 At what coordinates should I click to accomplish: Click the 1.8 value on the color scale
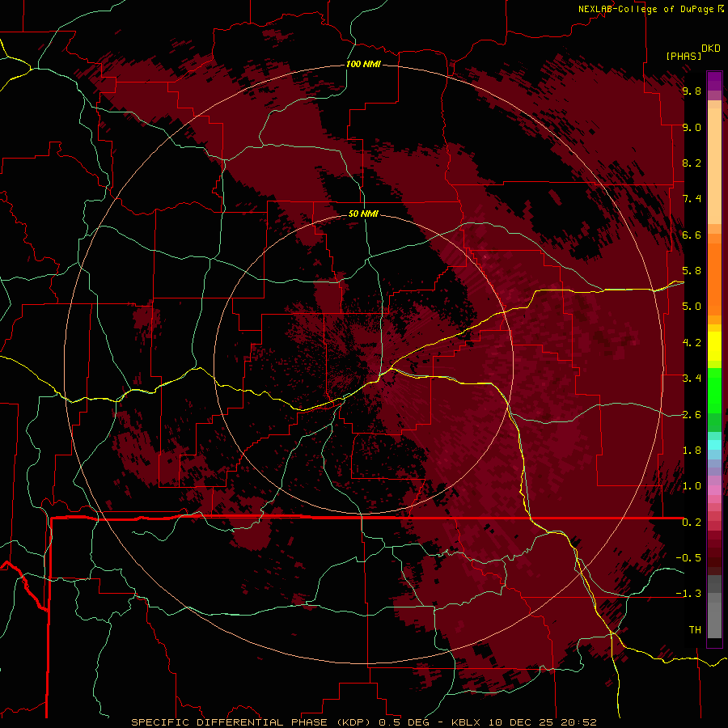692,451
